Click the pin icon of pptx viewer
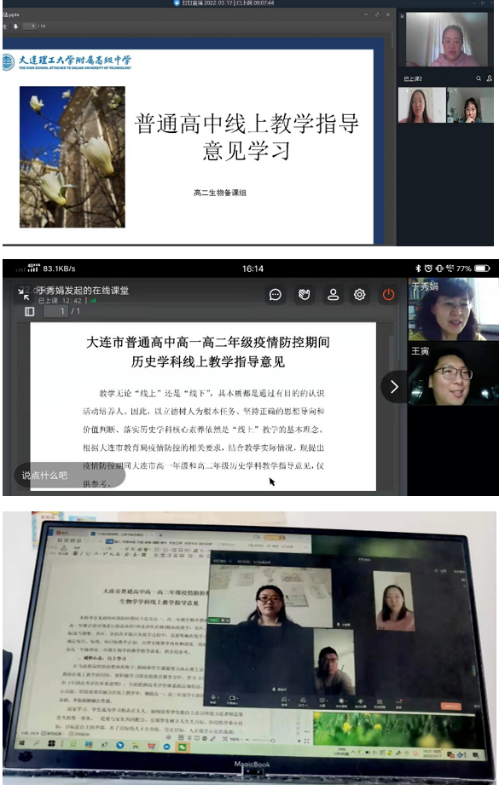 tap(377, 15)
